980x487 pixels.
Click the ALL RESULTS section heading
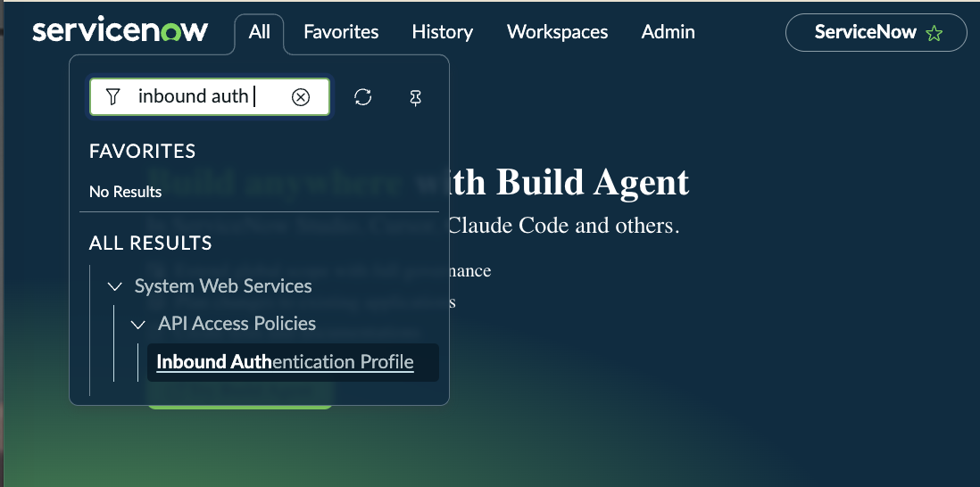click(x=151, y=243)
